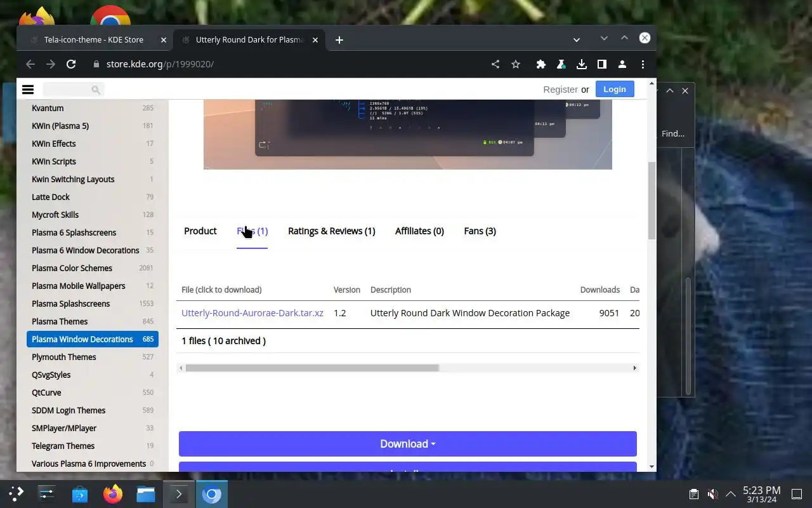Click Find... in the background window
Image resolution: width=812 pixels, height=508 pixels.
point(673,133)
